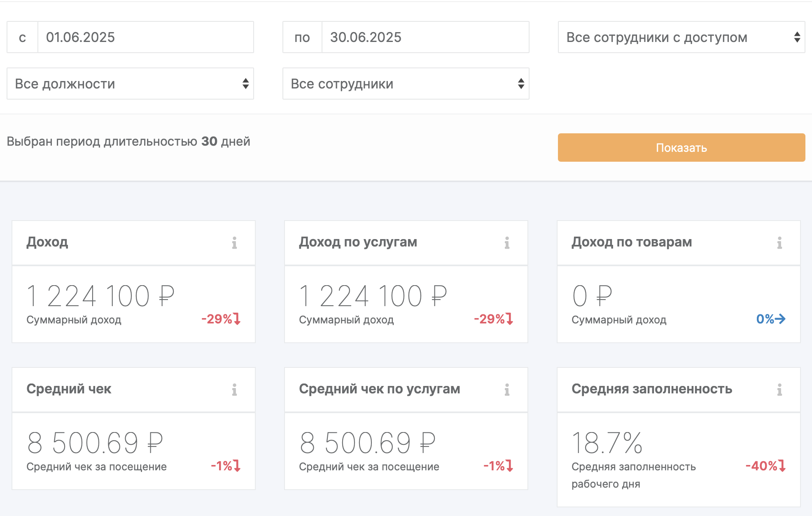This screenshot has width=812, height=516.
Task: Click 8 500.69 ₽ in Средний чек card
Action: [x=95, y=443]
